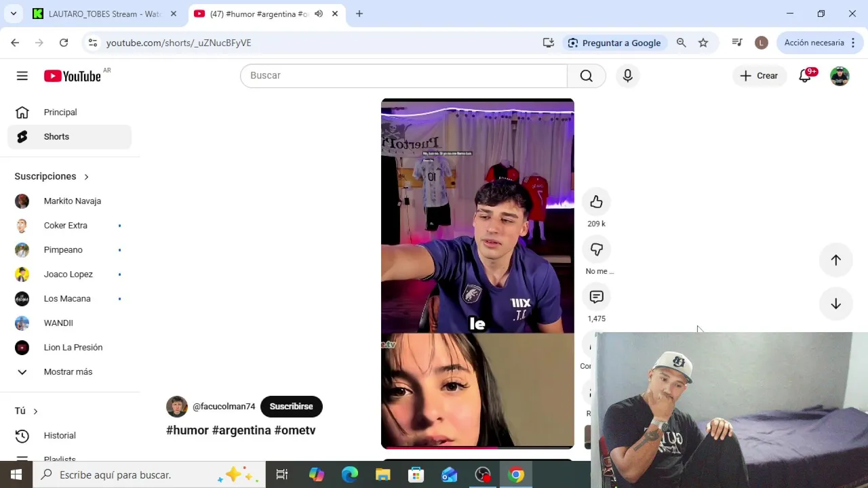Screen dimensions: 868x488
Task: Open Microsoft Store from taskbar
Action: point(416,474)
